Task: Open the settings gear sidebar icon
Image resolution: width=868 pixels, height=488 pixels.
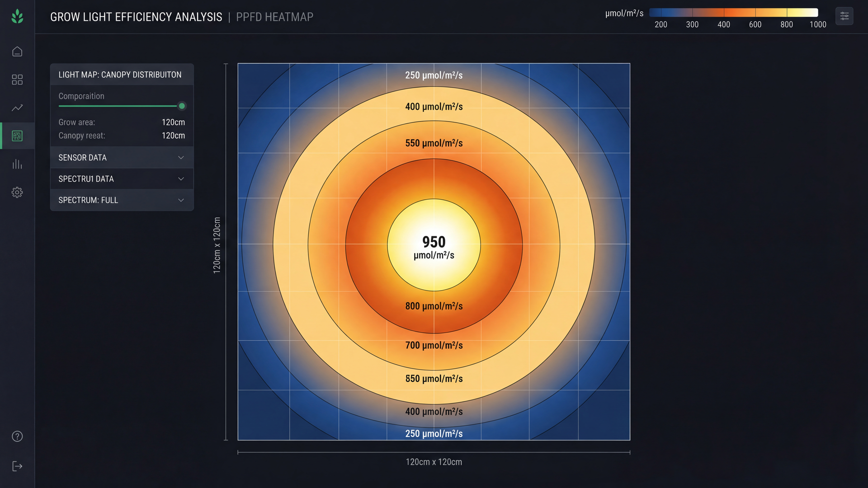Action: click(x=17, y=192)
